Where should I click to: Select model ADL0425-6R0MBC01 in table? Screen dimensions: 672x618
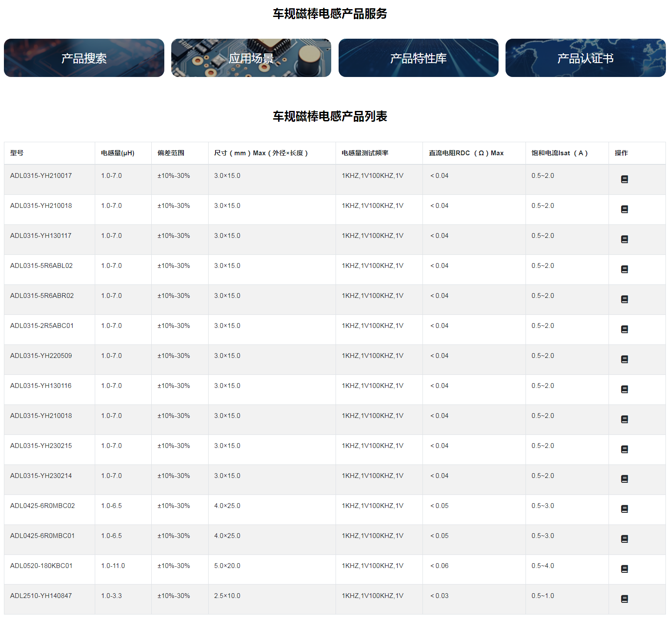(42, 536)
